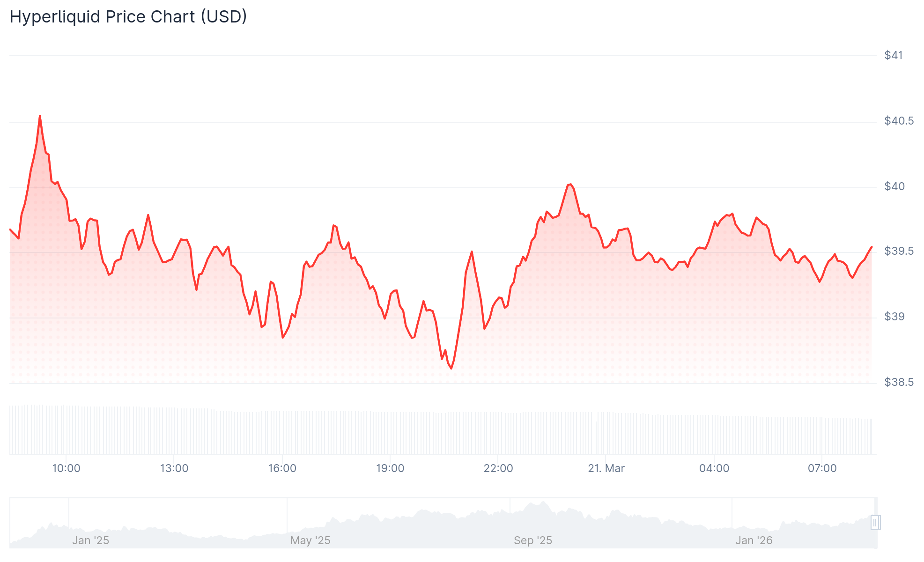Image resolution: width=924 pixels, height=562 pixels.
Task: Select the 13:00 time axis label
Action: click(174, 468)
